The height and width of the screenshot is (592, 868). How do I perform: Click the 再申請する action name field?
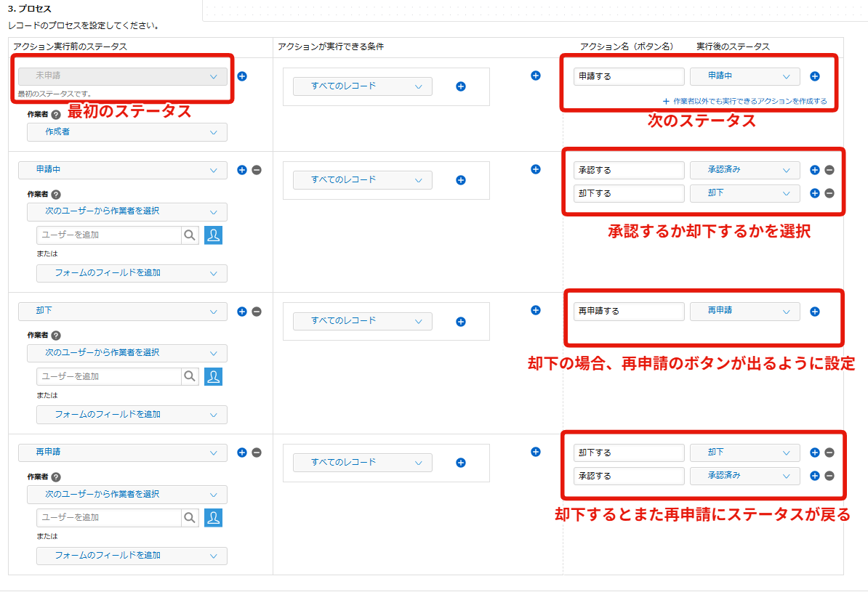[x=629, y=311]
